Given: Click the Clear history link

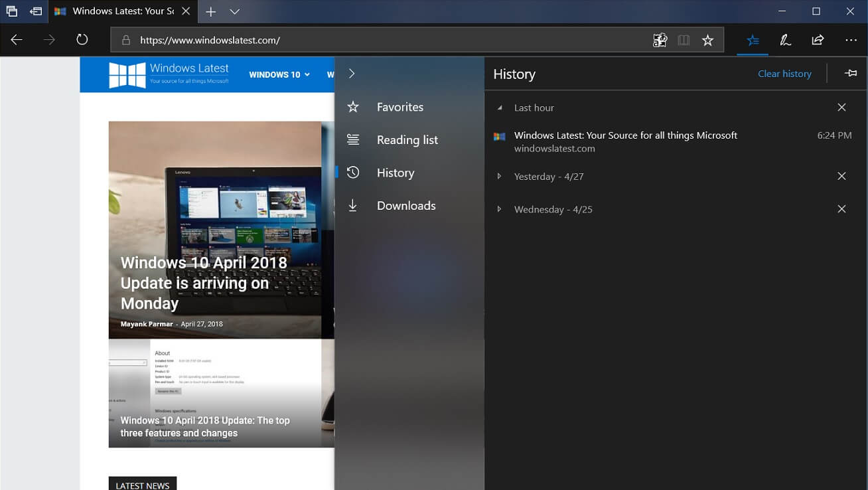Looking at the screenshot, I should [784, 74].
